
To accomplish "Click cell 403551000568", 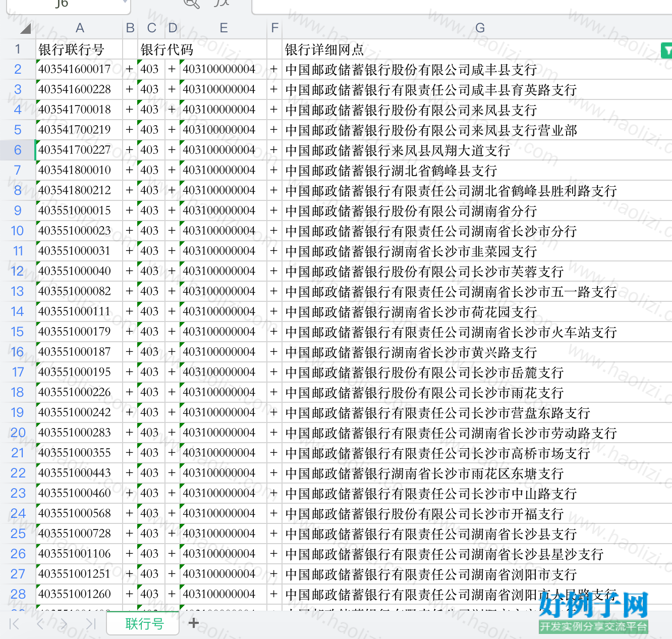I will 79,513.
